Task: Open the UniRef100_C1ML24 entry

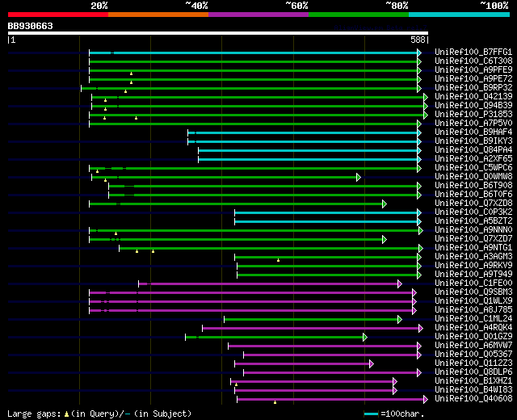Action: (x=473, y=319)
